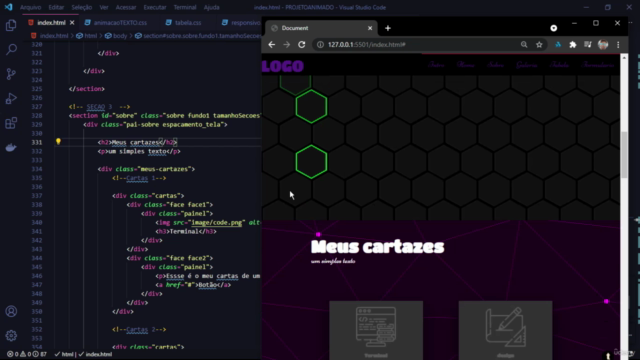Click the zoom magnifier icon in the address bar
Viewport: 640px width, 360px height.
tap(524, 44)
